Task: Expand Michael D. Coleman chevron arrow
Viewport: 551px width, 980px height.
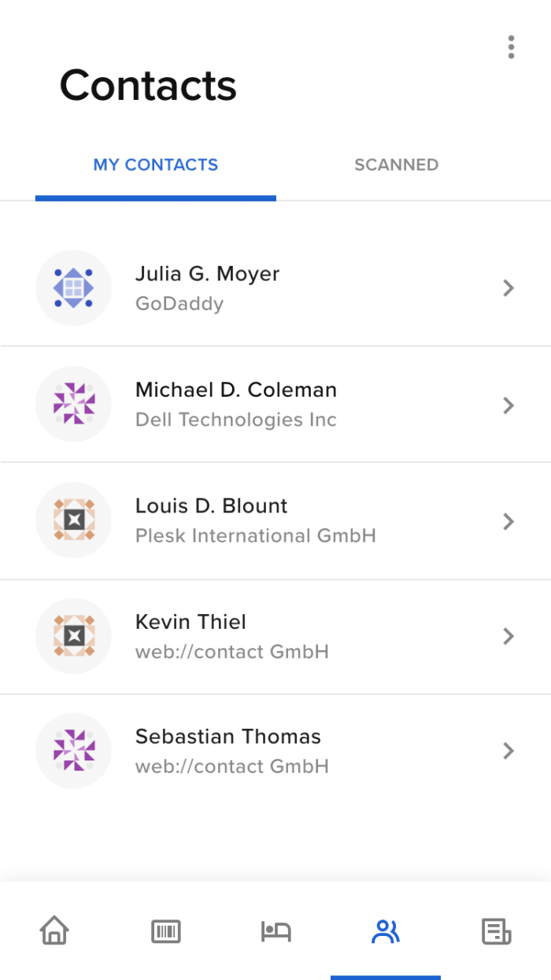Action: (x=508, y=405)
